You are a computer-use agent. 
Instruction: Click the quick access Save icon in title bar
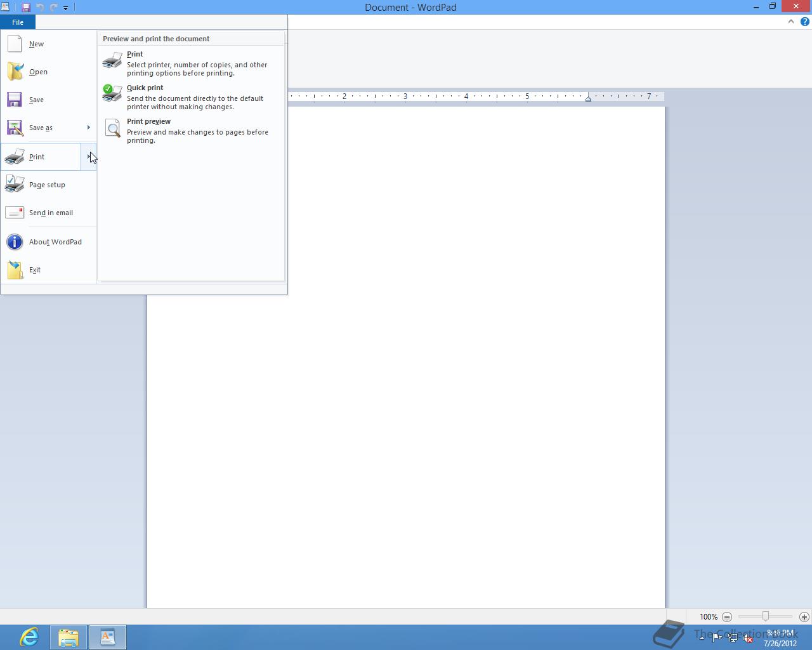[x=26, y=8]
